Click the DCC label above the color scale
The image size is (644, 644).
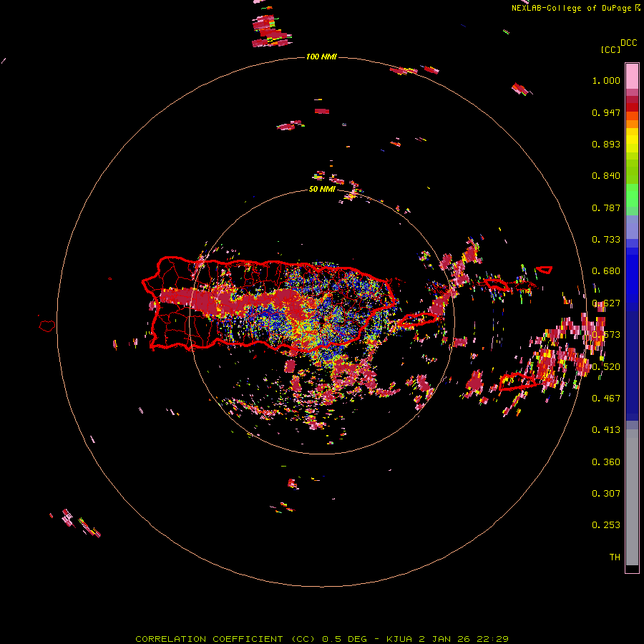coord(628,43)
